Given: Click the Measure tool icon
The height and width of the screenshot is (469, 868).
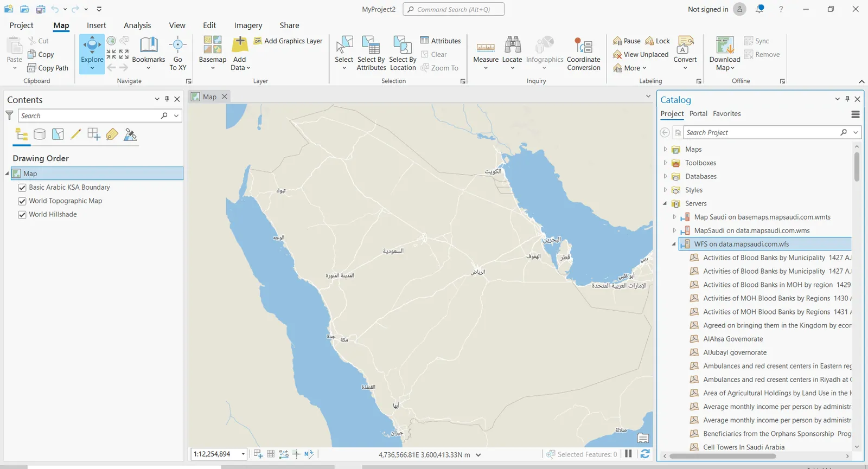Looking at the screenshot, I should coord(486,47).
